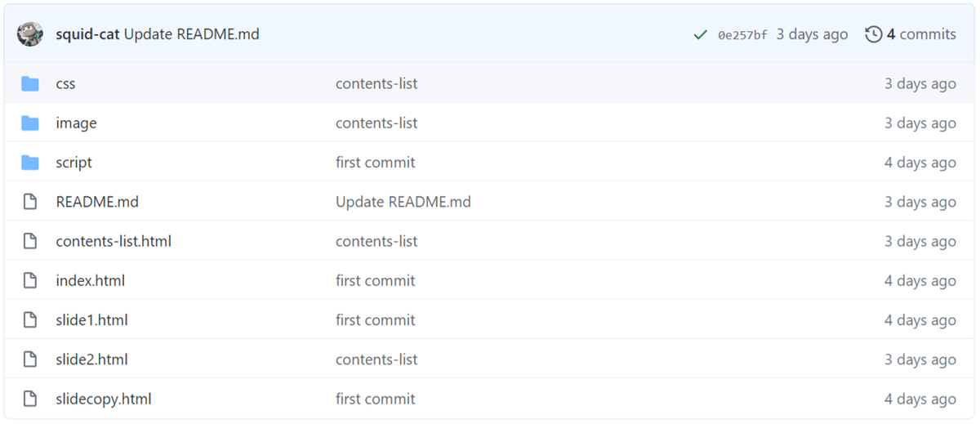Click the green check status icon
Screen dimensions: 980x424
(700, 34)
